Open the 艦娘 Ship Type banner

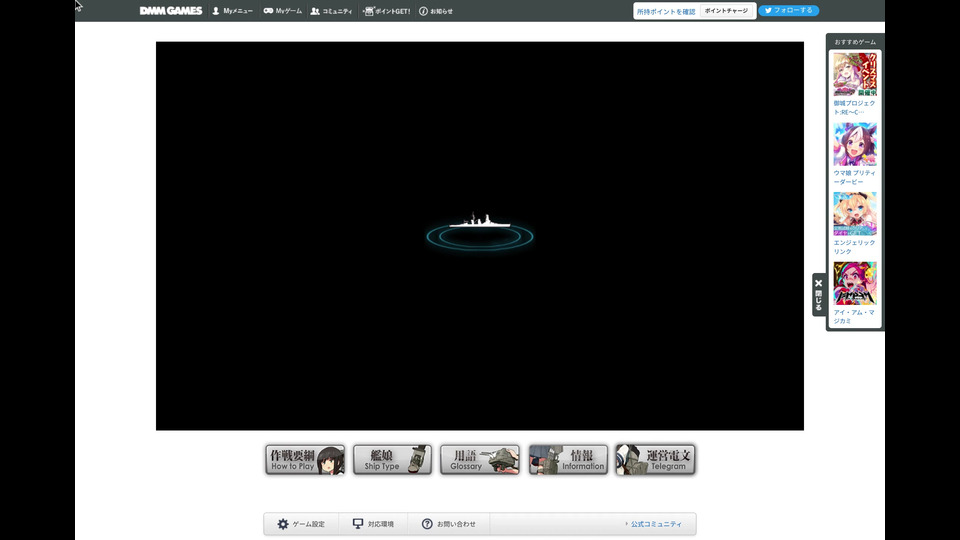tap(392, 460)
